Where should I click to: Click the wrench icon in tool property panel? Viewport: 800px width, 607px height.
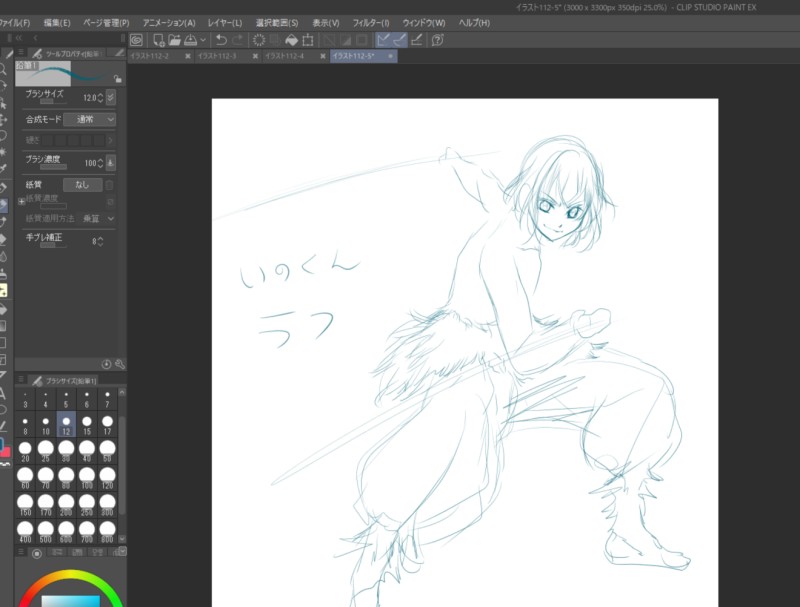point(120,365)
